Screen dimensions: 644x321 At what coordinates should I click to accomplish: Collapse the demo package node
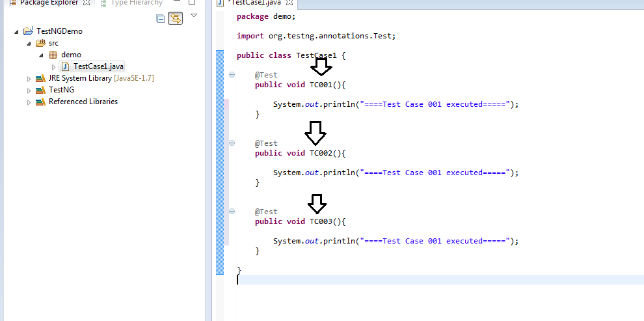pyautogui.click(x=41, y=55)
